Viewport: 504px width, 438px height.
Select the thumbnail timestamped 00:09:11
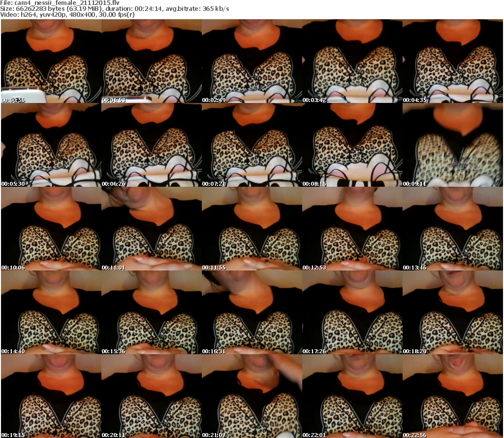tap(453, 145)
